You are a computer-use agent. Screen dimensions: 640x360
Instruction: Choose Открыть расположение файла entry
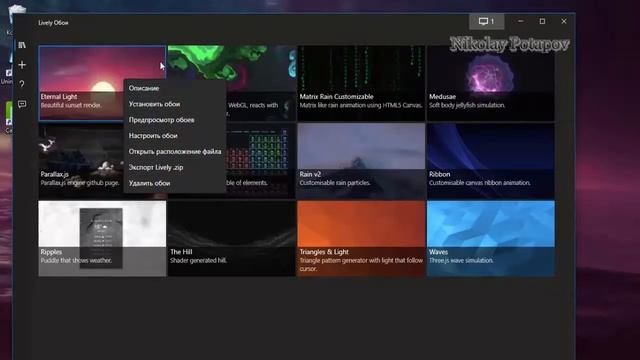tap(174, 151)
